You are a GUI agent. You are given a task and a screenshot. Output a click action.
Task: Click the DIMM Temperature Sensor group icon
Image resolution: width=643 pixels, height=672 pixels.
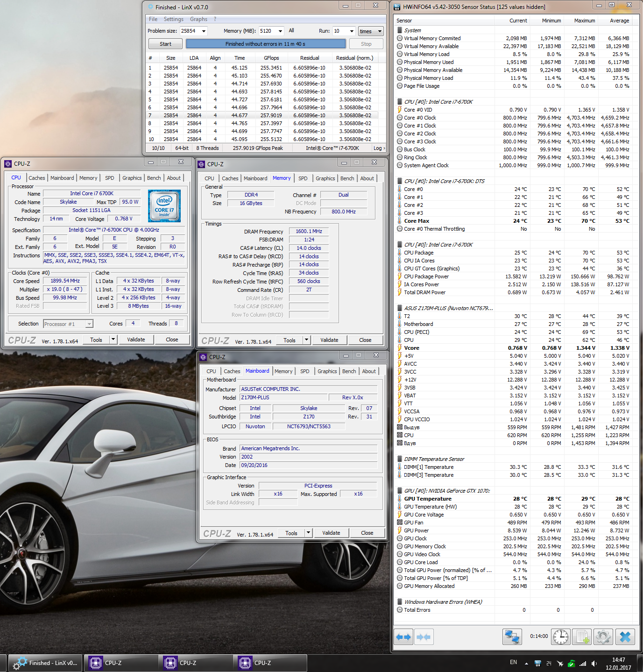pos(400,459)
